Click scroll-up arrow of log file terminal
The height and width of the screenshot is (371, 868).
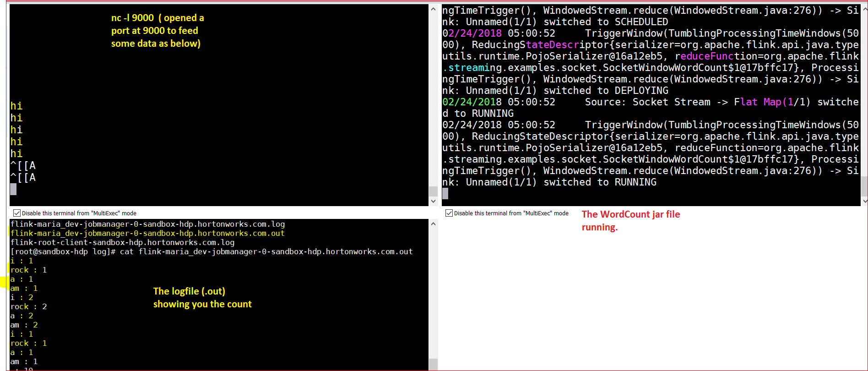433,224
